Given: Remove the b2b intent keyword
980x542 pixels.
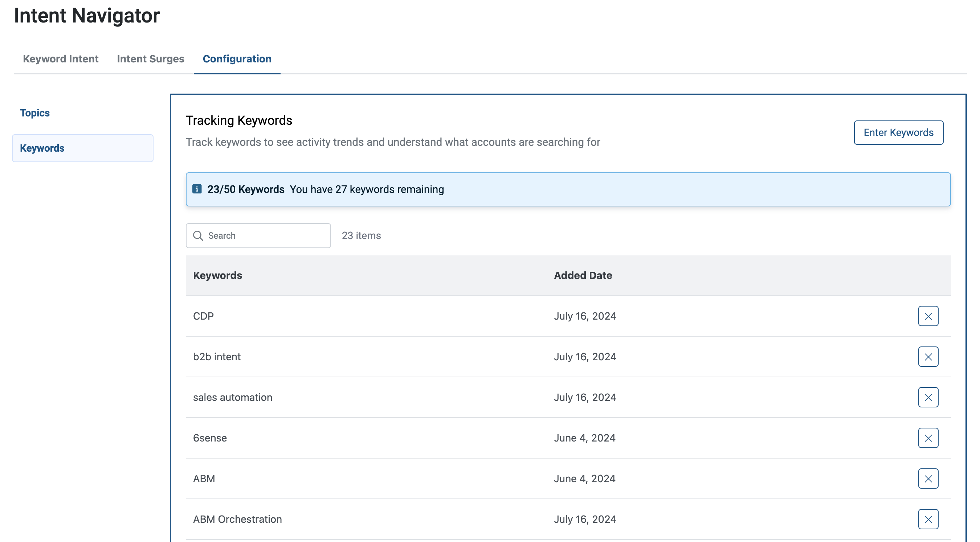Looking at the screenshot, I should [928, 357].
